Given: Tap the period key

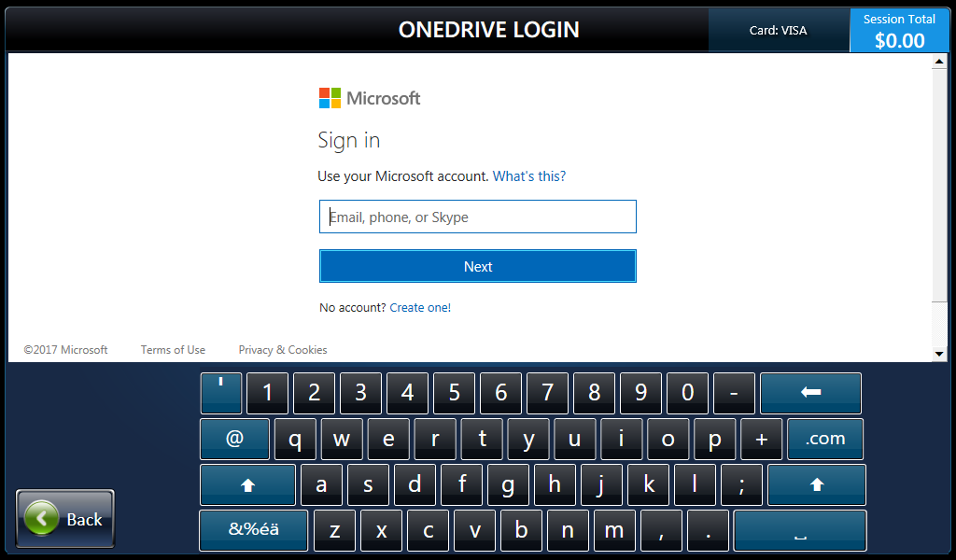Looking at the screenshot, I should click(x=708, y=531).
